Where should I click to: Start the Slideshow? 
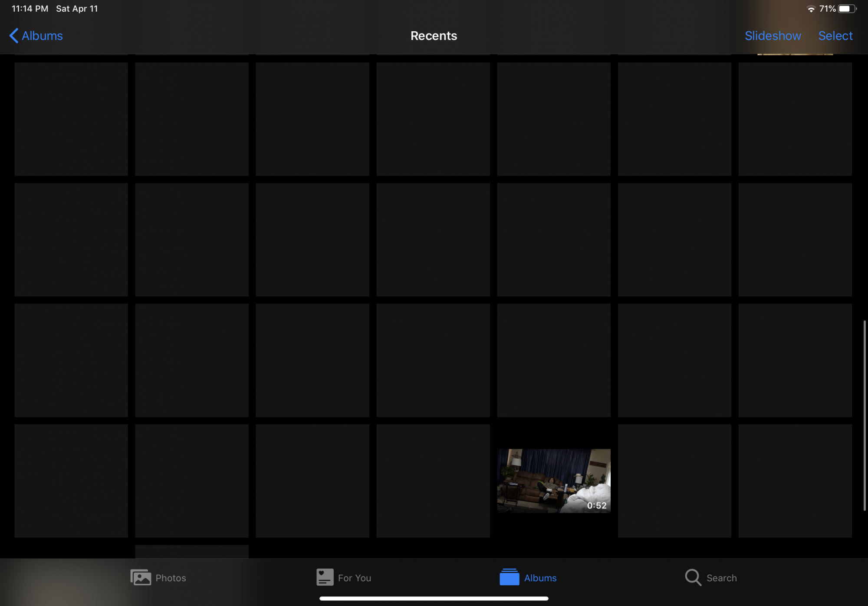pos(773,36)
